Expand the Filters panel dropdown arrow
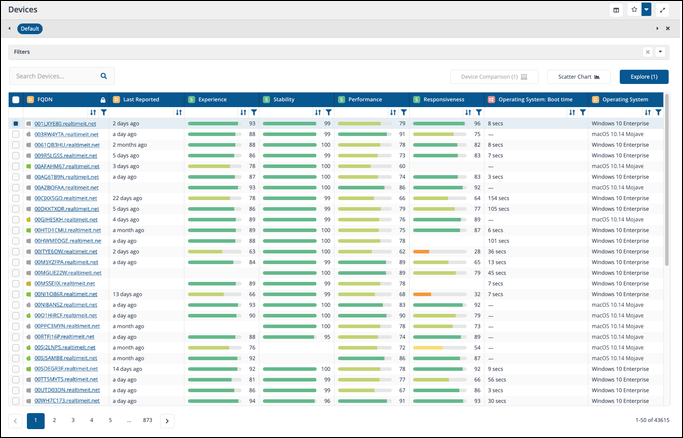This screenshot has height=438, width=683. (x=659, y=51)
